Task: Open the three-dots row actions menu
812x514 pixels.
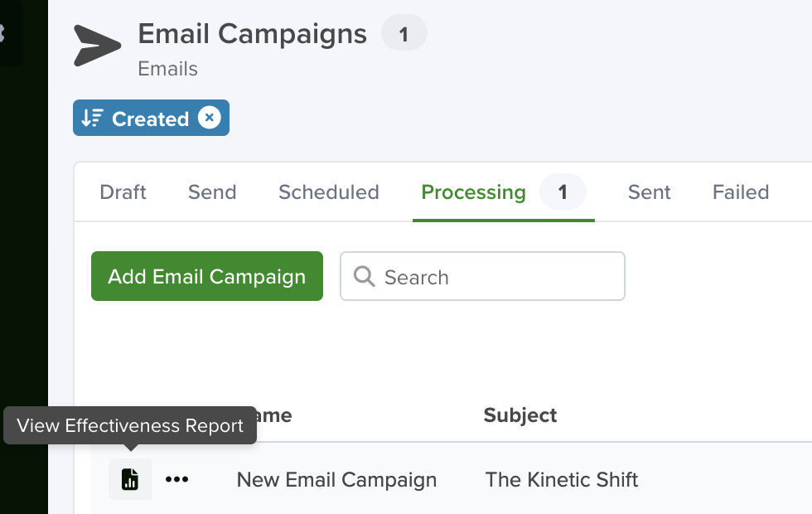Action: (177, 479)
